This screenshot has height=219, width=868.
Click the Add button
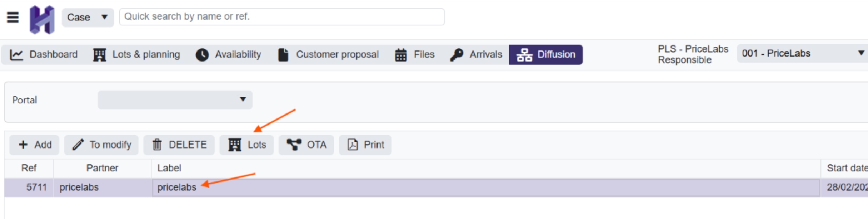pos(35,145)
